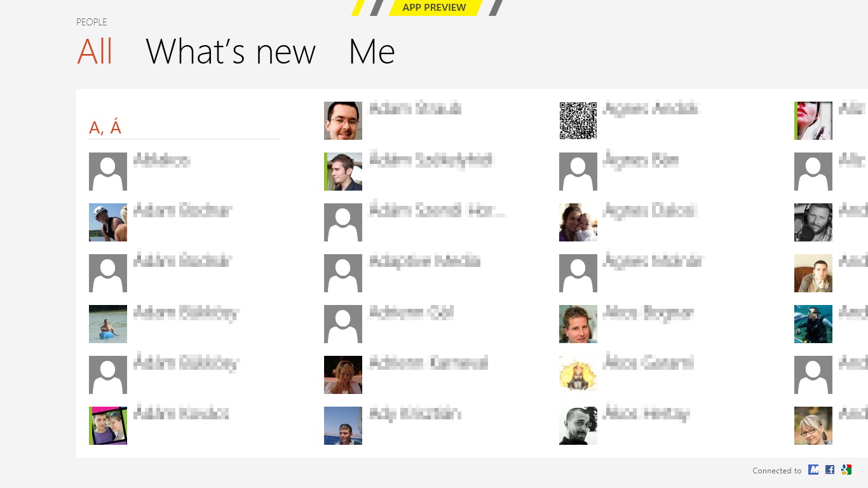
Task: Click the Connected to label
Action: tap(777, 471)
